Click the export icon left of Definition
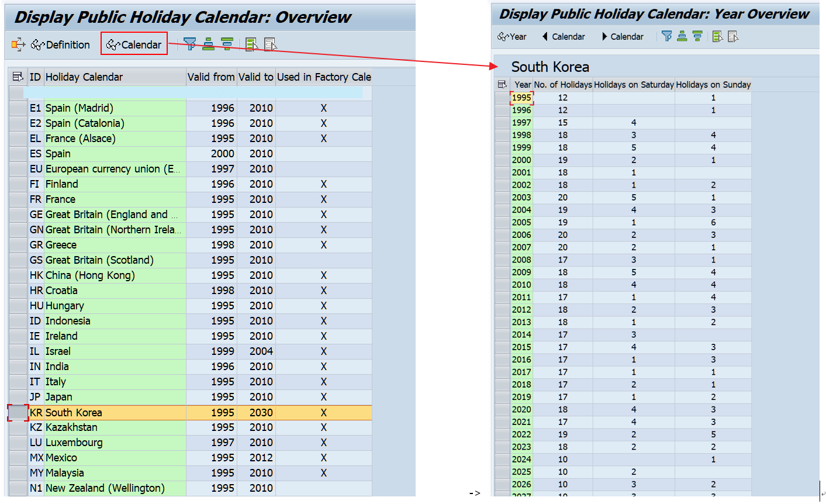Viewport: 826px width, 504px height. pyautogui.click(x=18, y=44)
